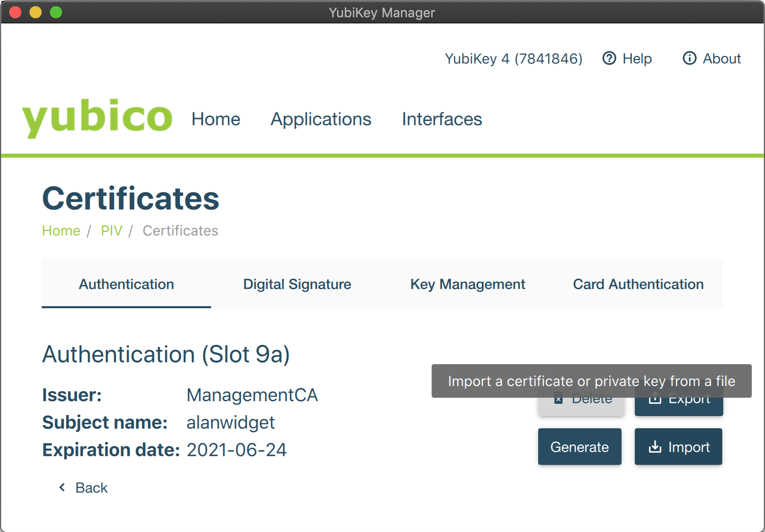The width and height of the screenshot is (765, 532).
Task: Open the Applications menu
Action: click(x=320, y=119)
